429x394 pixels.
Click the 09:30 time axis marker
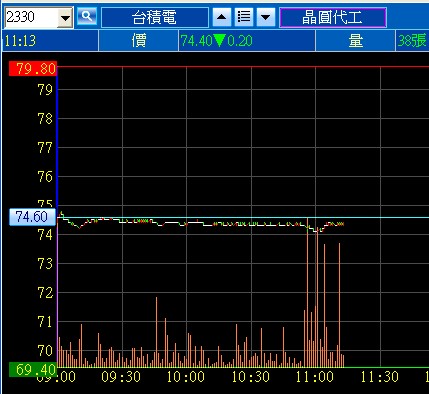pyautogui.click(x=121, y=377)
